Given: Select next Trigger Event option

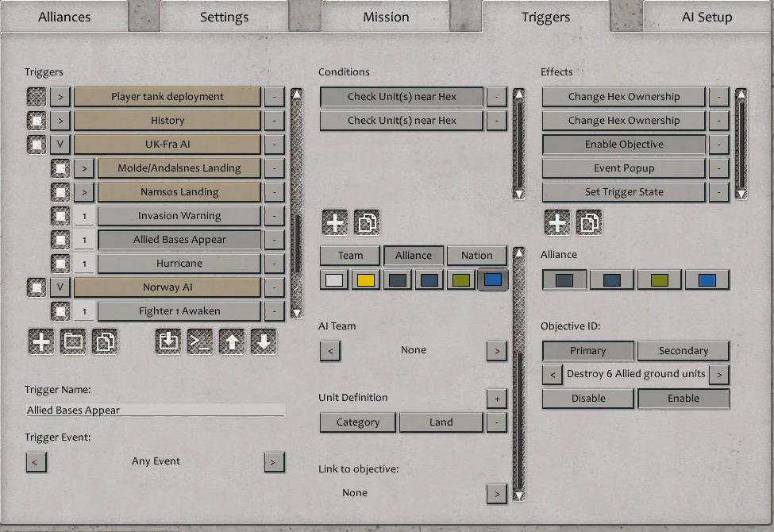Looking at the screenshot, I should click(275, 462).
